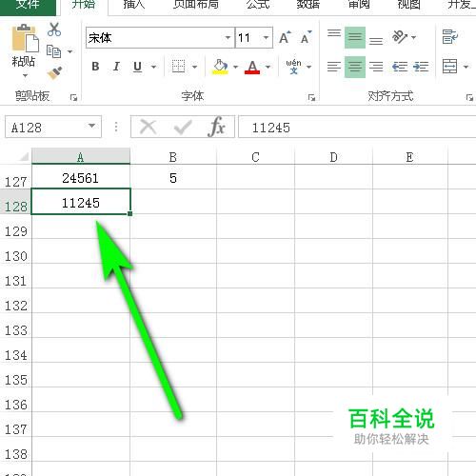Click the formula bar containing 11245
The image size is (476, 476).
pyautogui.click(x=357, y=127)
